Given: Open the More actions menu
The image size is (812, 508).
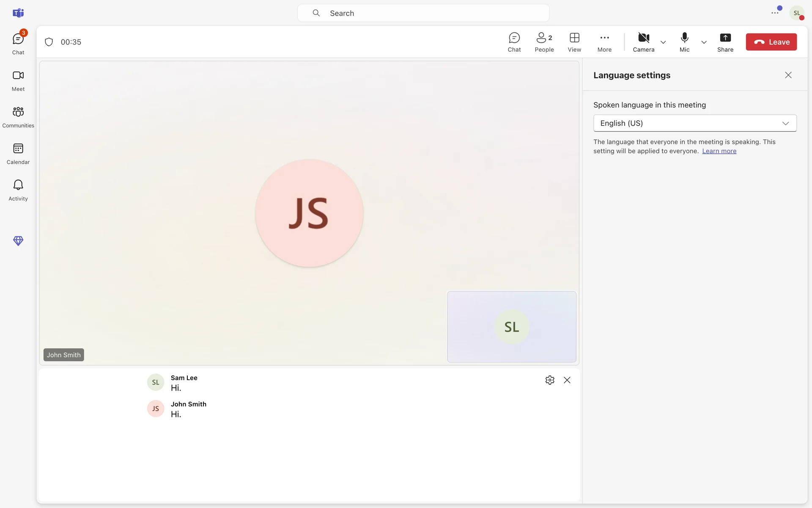Looking at the screenshot, I should point(604,42).
